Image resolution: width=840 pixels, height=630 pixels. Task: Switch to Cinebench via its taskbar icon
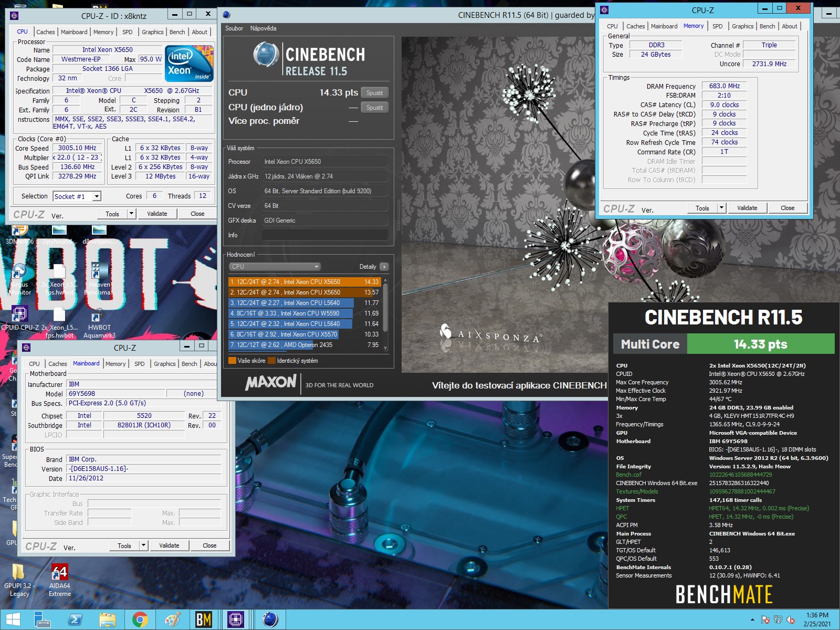(270, 620)
